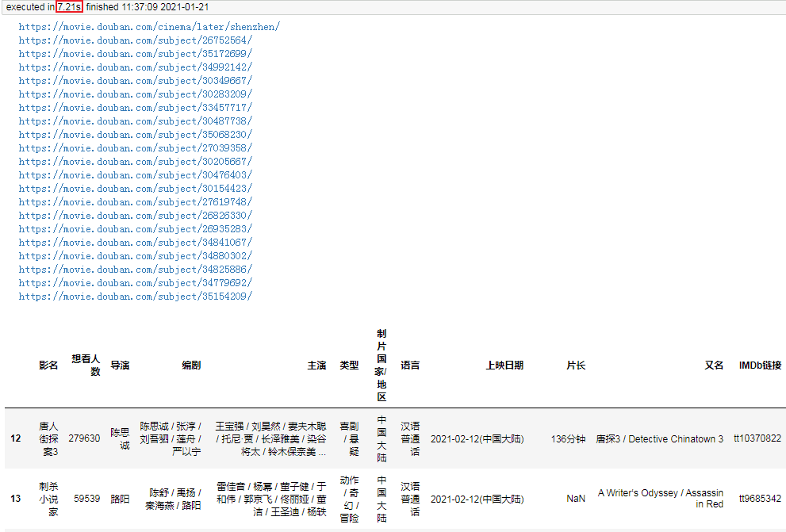786x532 pixels.
Task: Open the subject/26752564 link
Action: pos(136,40)
